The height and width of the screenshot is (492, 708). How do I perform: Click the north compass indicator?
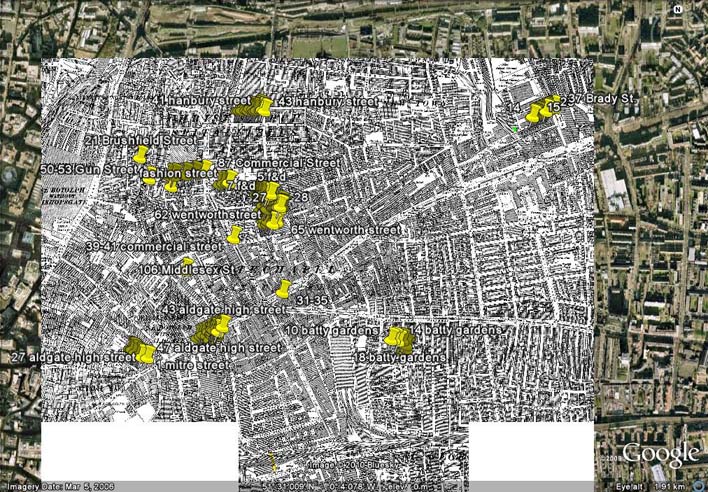[677, 9]
